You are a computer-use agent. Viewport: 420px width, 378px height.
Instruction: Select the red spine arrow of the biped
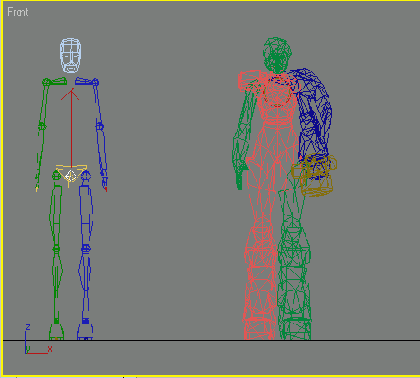71,128
